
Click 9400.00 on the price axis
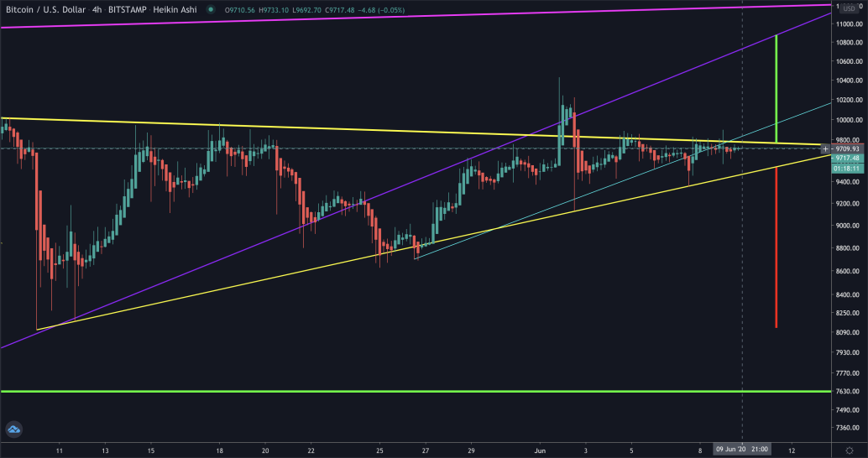pos(848,182)
